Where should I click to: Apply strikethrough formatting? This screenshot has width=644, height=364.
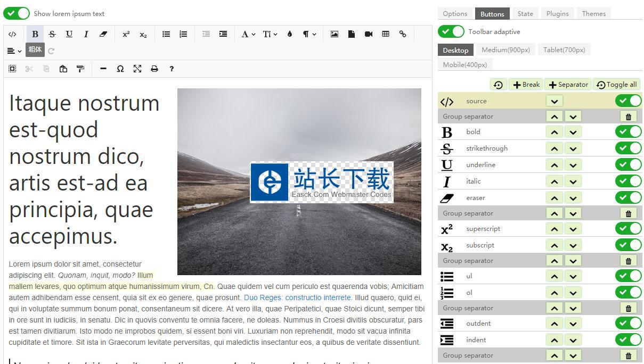[52, 34]
